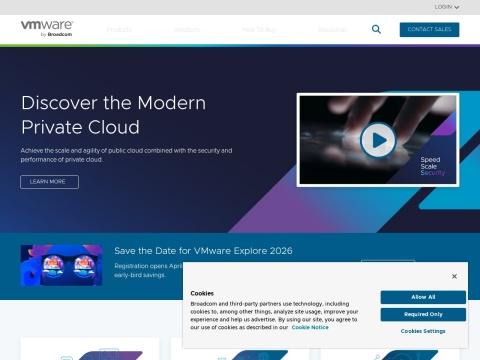Open Cookies Settings link
This screenshot has width=480, height=360.
423,331
